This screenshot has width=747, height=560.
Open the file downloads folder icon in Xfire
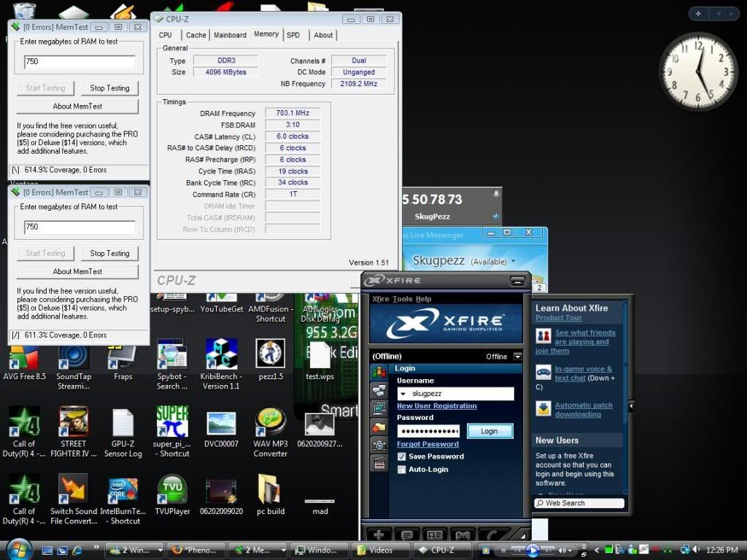pyautogui.click(x=379, y=427)
